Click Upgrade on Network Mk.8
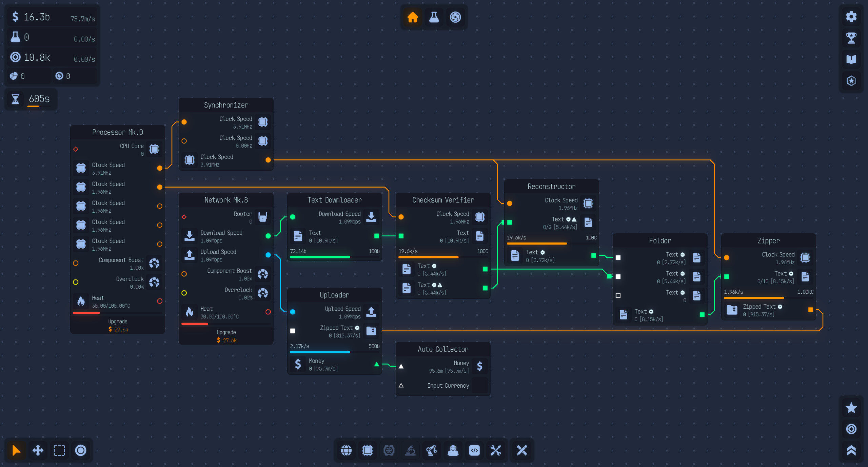Screen dimensions: 868x467 pyautogui.click(x=226, y=336)
